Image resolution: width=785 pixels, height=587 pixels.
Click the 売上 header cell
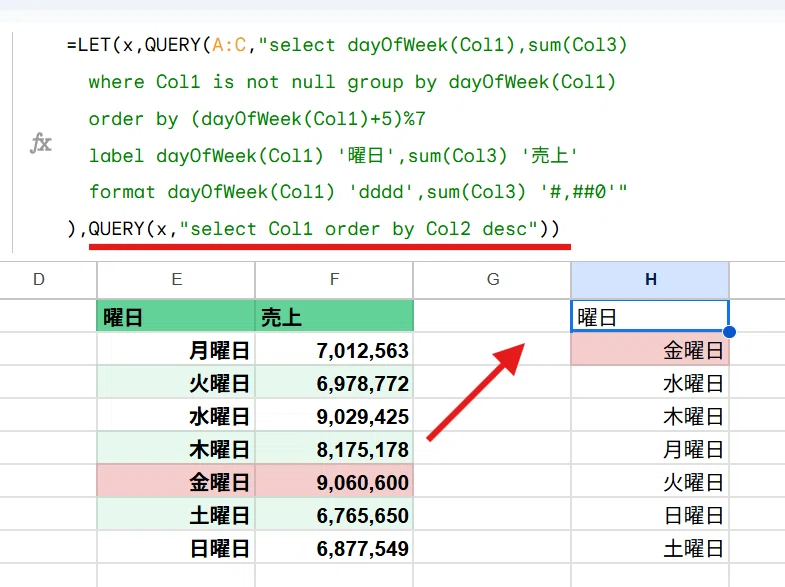pyautogui.click(x=334, y=316)
